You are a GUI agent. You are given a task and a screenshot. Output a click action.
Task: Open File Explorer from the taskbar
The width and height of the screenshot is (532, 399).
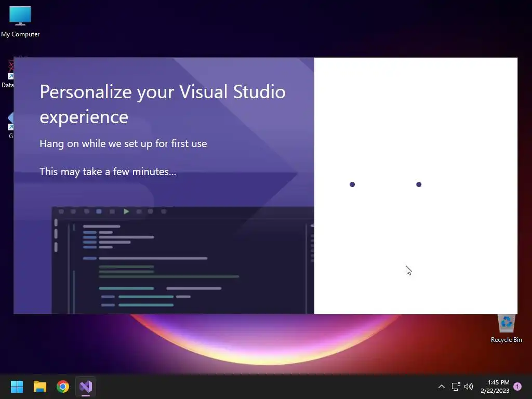point(39,387)
